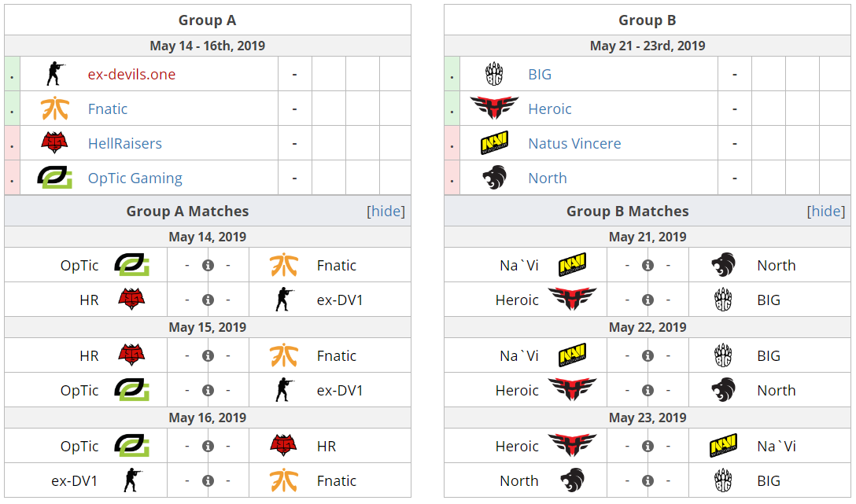The height and width of the screenshot is (504, 856).
Task: Click the Natus Vincere logo in Group B standings
Action: pyautogui.click(x=494, y=143)
